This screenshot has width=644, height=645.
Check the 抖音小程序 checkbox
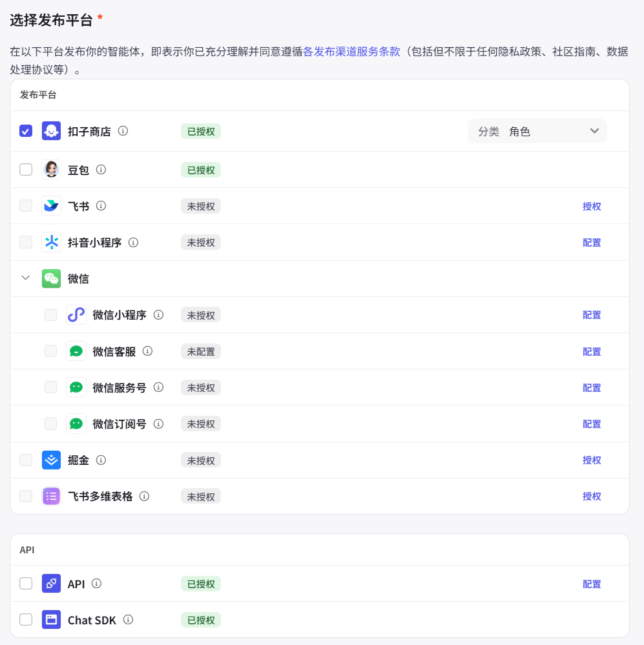pyautogui.click(x=26, y=242)
